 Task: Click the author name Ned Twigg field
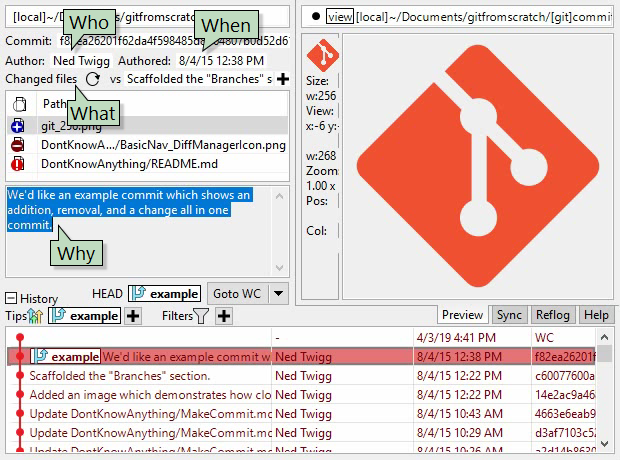81,61
